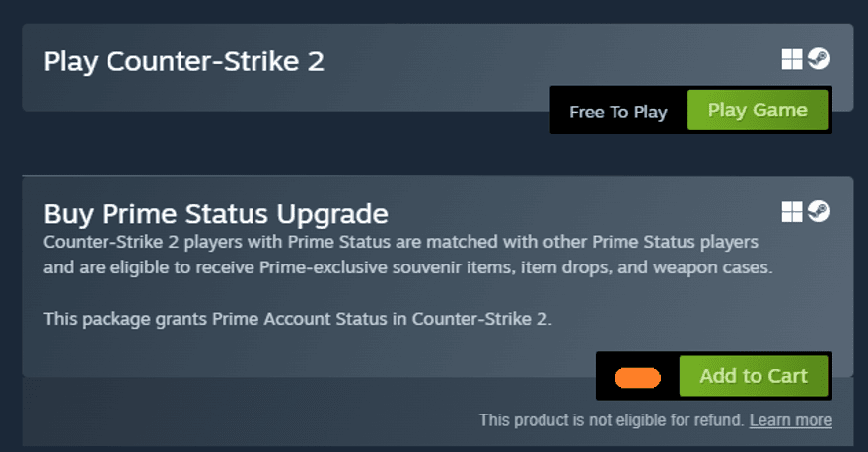Click the 'item drops' text in description
Screen dimensions: 868x452
[565, 266]
